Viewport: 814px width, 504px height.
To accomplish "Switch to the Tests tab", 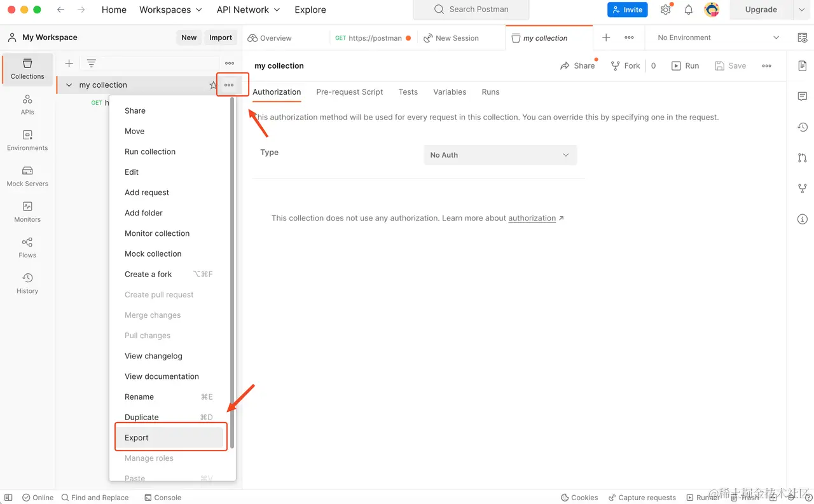I will pyautogui.click(x=408, y=92).
